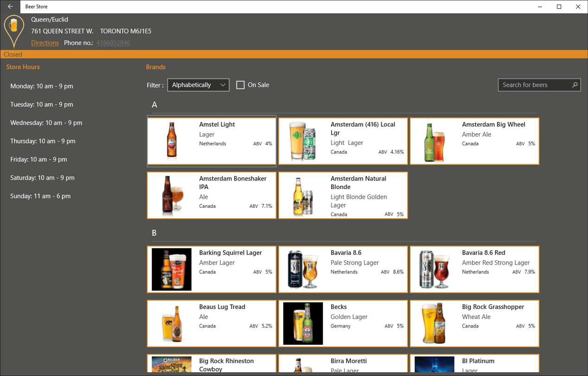Open Becks bottle image
This screenshot has width=588, height=376.
coord(303,324)
